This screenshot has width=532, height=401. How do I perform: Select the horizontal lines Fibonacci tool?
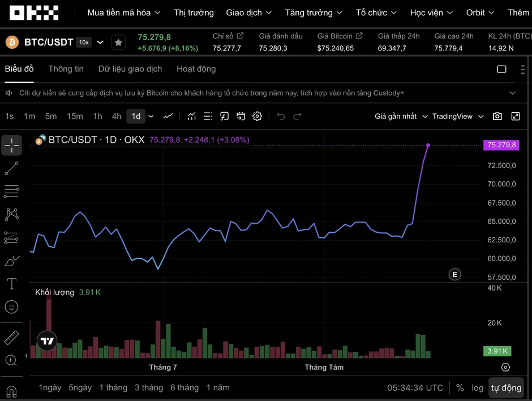coord(11,191)
